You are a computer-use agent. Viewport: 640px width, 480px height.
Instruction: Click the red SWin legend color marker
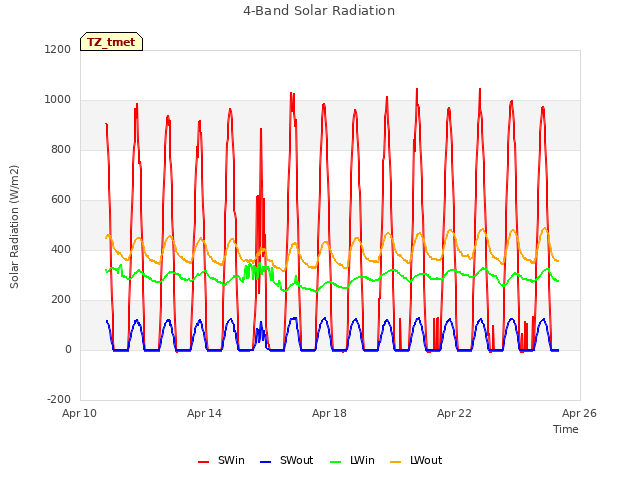coord(204,462)
